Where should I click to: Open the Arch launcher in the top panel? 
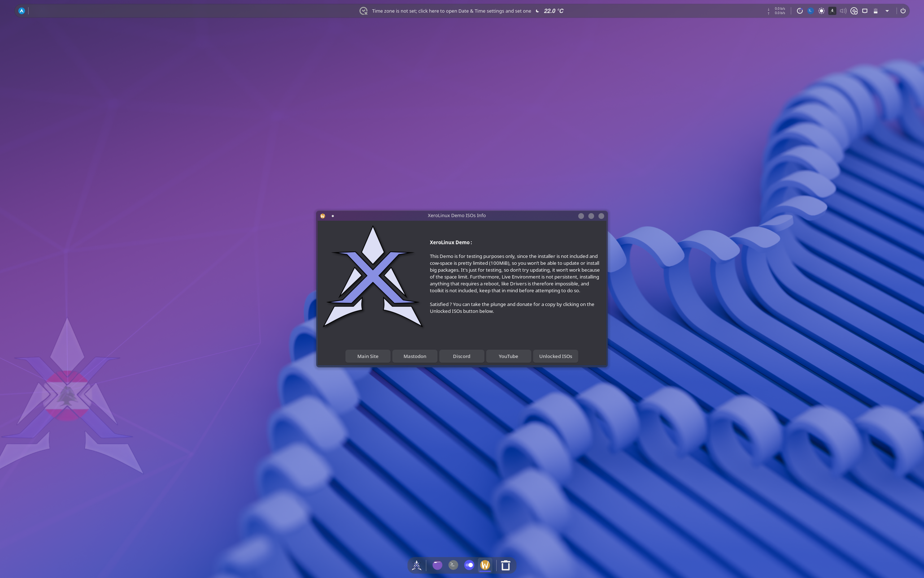pos(22,11)
